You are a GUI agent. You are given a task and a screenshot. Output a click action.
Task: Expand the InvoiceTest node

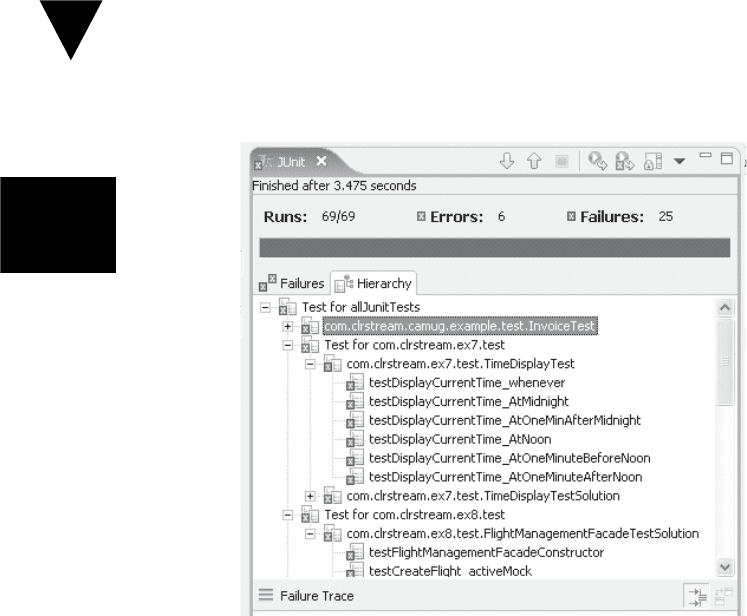[287, 326]
